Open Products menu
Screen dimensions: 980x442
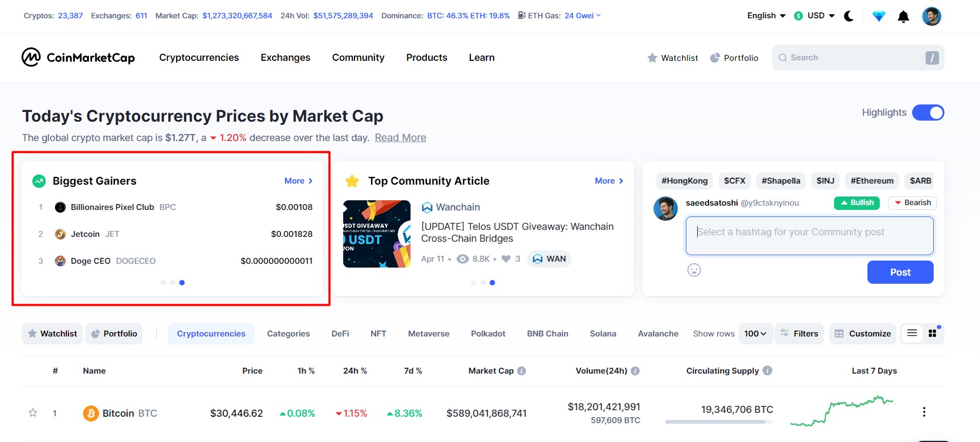click(x=427, y=58)
